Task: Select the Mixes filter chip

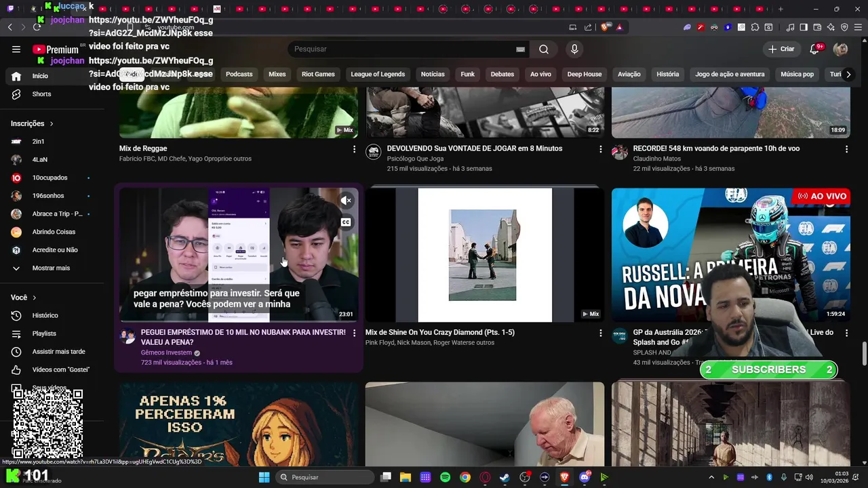Action: [277, 75]
